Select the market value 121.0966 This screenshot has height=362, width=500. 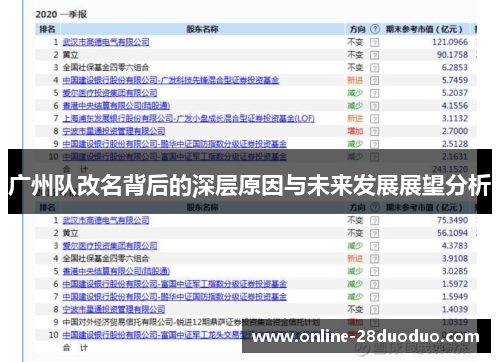click(450, 42)
